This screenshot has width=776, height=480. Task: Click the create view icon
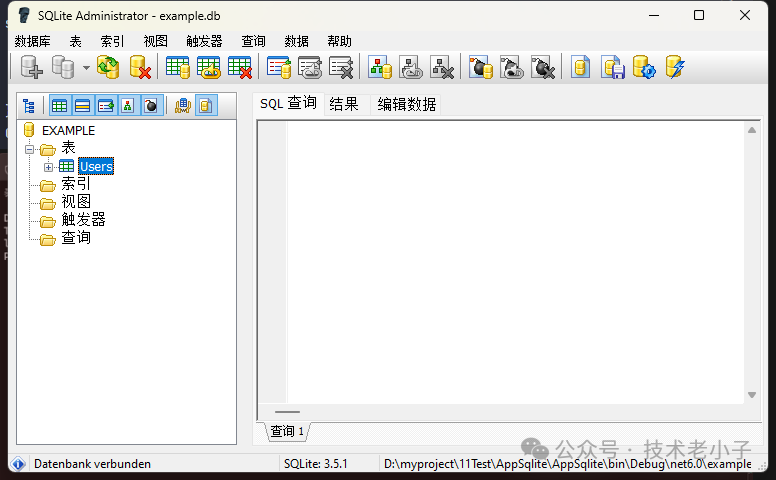[380, 67]
